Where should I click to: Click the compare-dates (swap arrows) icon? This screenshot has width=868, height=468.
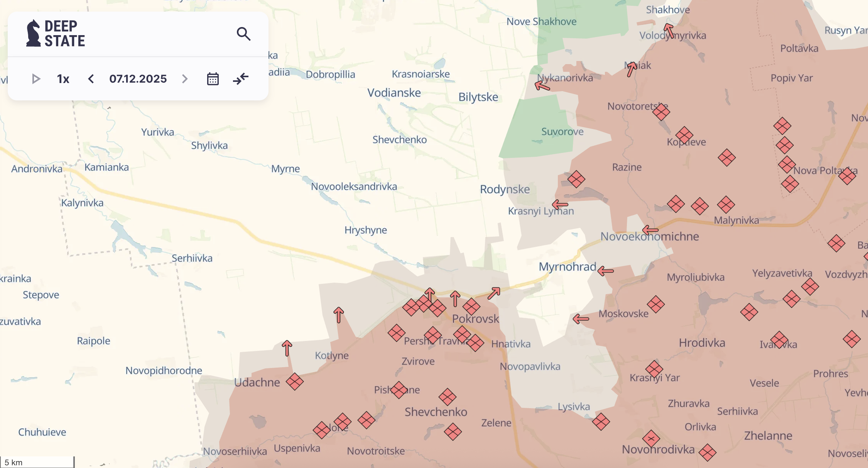coord(241,79)
